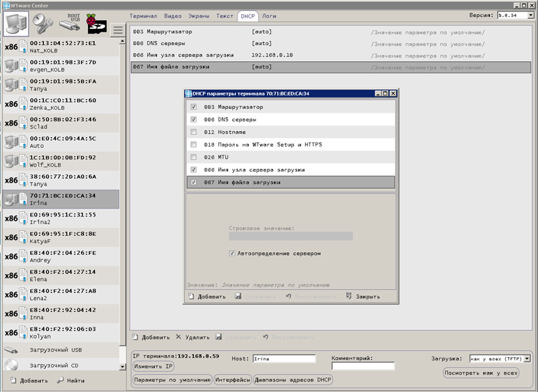This screenshot has height=392, width=538.
Task: Select the Raspberry Pi SD card icon
Action: coord(97,26)
